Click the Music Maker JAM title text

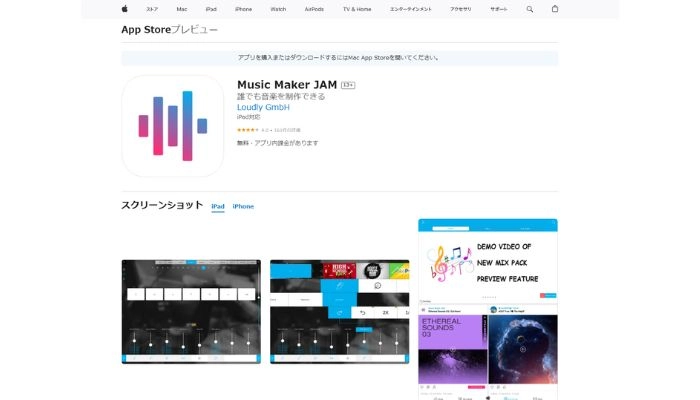pos(287,84)
